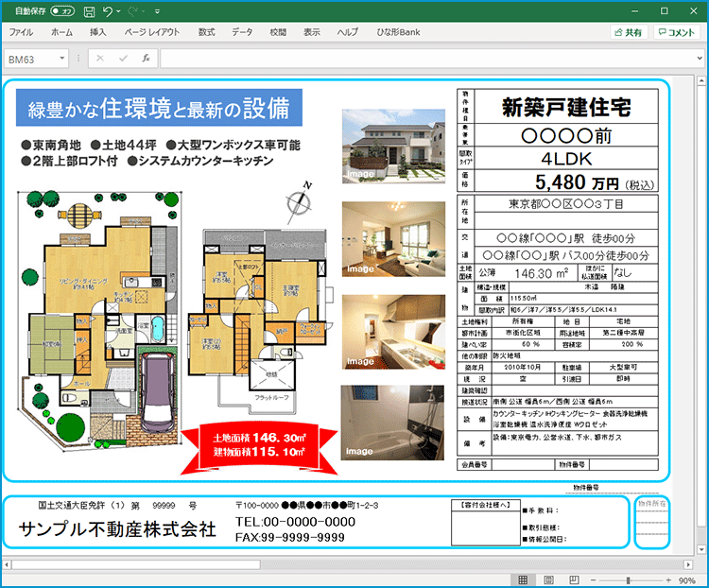Click the 共有 share button
Screen dimensions: 709x588
pyautogui.click(x=629, y=32)
